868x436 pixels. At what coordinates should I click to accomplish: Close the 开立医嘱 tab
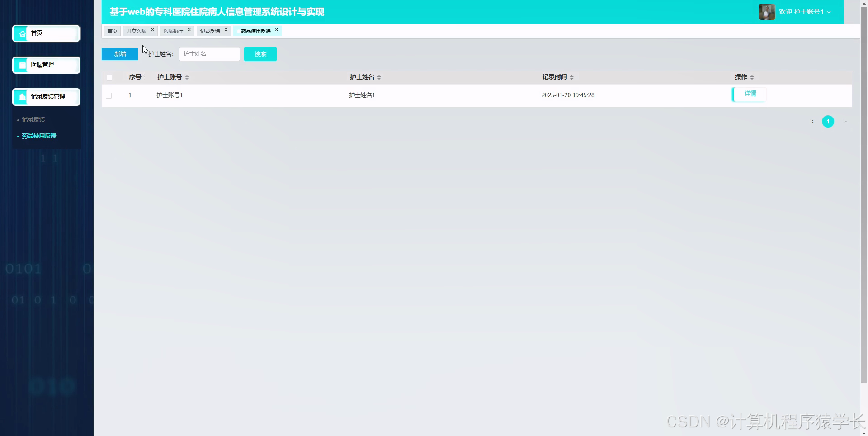(152, 30)
